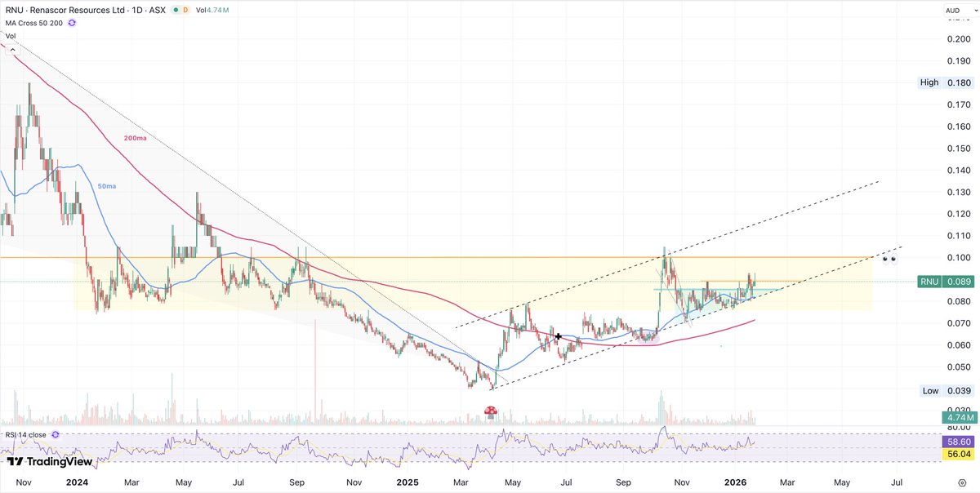Click the 2024 label on time axis
The image size is (980, 493).
pyautogui.click(x=76, y=483)
